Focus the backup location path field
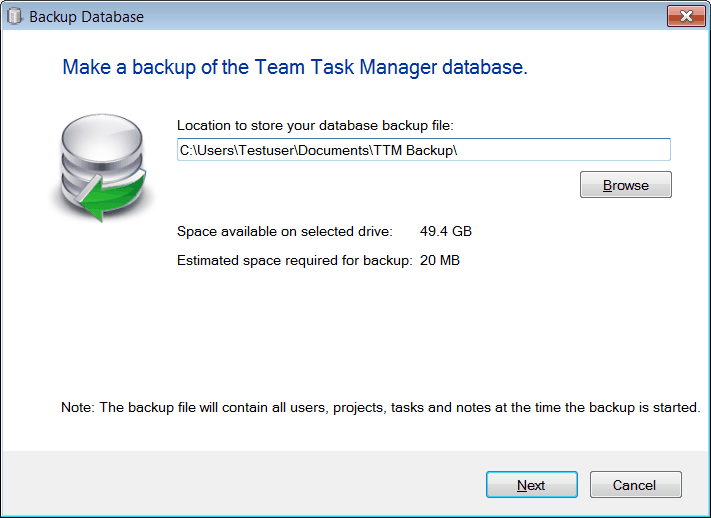 point(423,150)
